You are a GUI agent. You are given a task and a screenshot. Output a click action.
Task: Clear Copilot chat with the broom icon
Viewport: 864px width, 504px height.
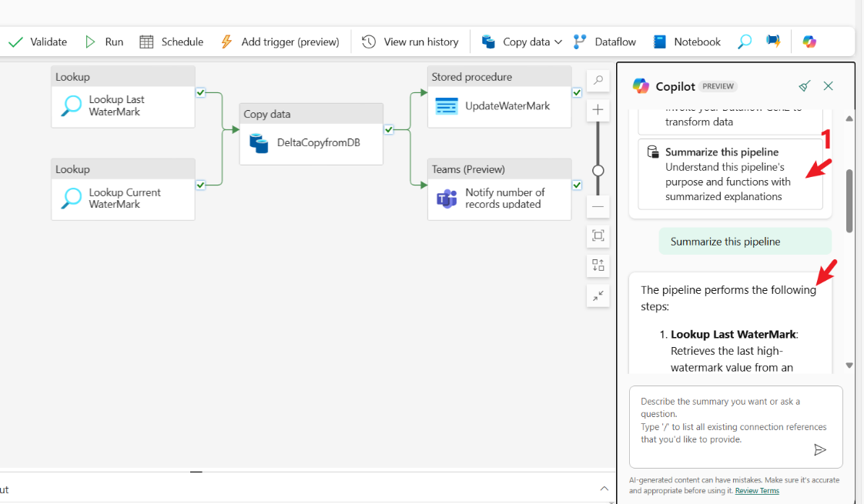pos(804,86)
